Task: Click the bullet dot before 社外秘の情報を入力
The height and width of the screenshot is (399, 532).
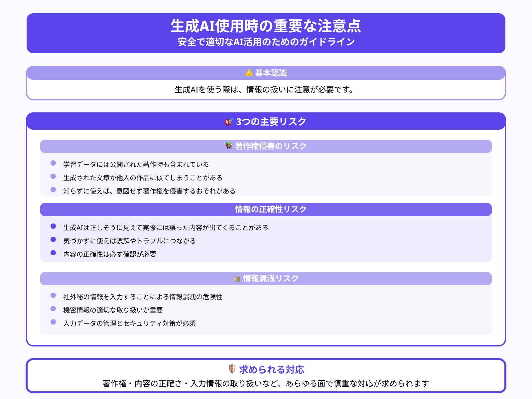Action: coord(53,295)
